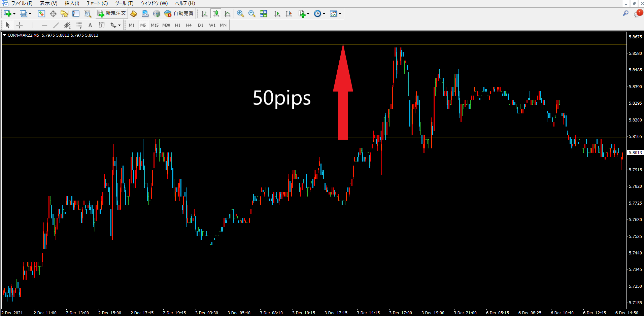Screen dimensions: 644x316
Task: Open the MetaEditor yellow book icon
Action: (134, 13)
